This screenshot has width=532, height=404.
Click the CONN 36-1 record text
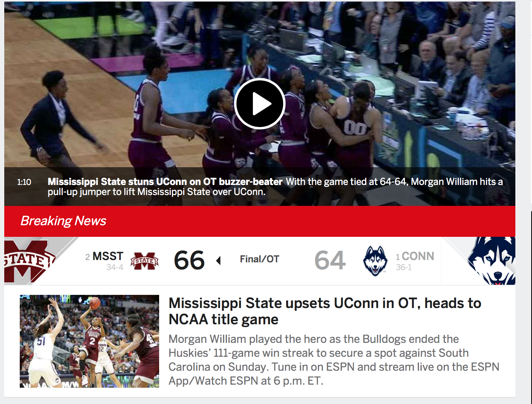tap(404, 267)
